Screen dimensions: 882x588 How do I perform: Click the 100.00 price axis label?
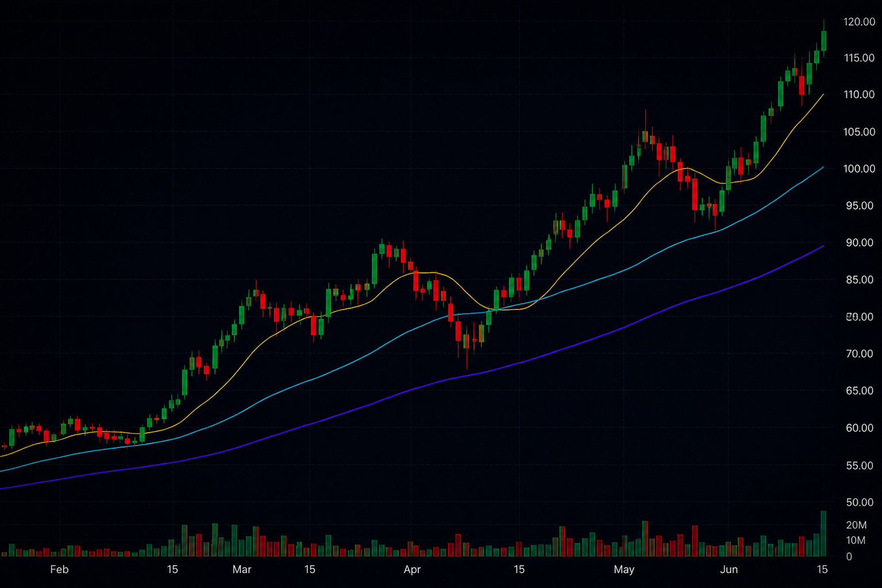coord(859,169)
